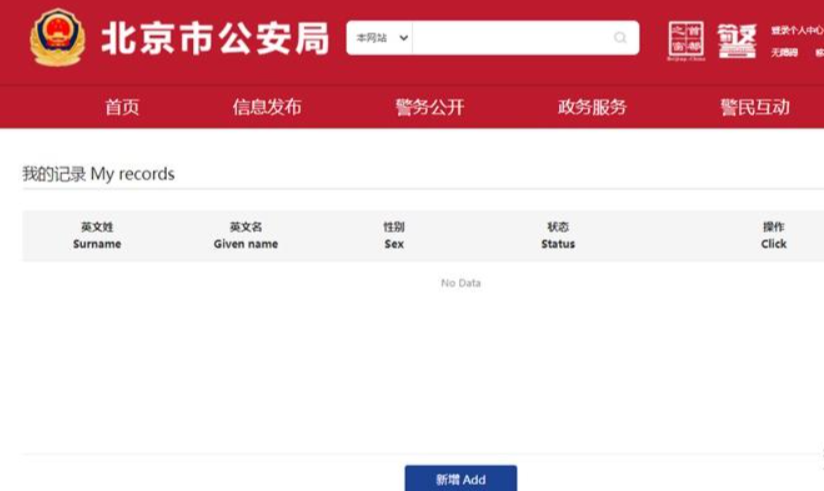
Task: Click the personal center login link
Action: (797, 30)
